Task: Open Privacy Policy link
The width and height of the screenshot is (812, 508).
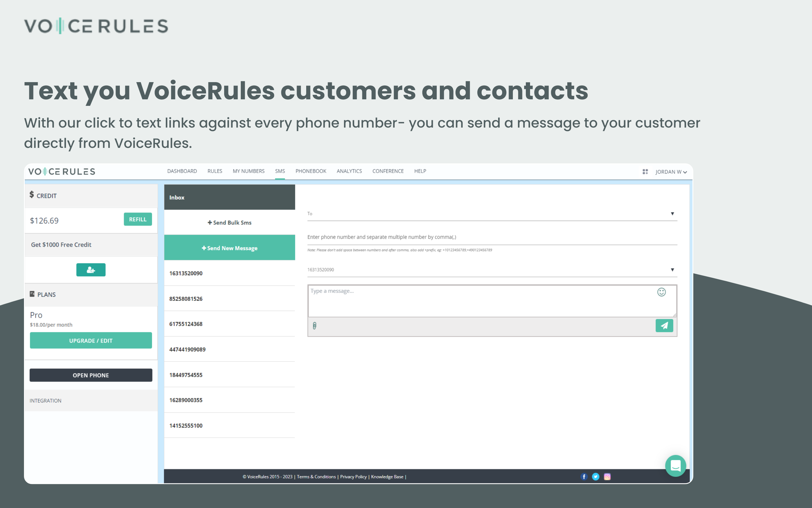Action: [353, 477]
